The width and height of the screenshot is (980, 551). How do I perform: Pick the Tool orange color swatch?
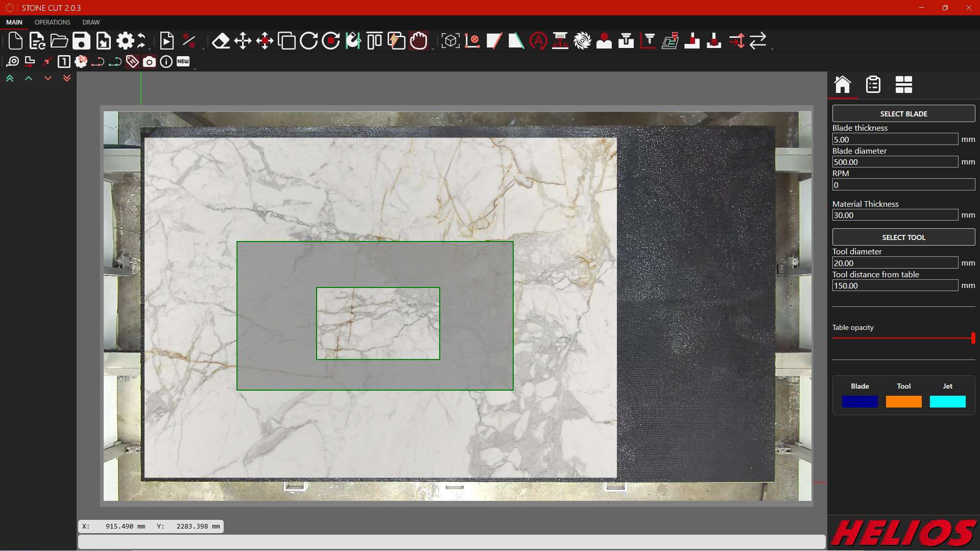[903, 401]
